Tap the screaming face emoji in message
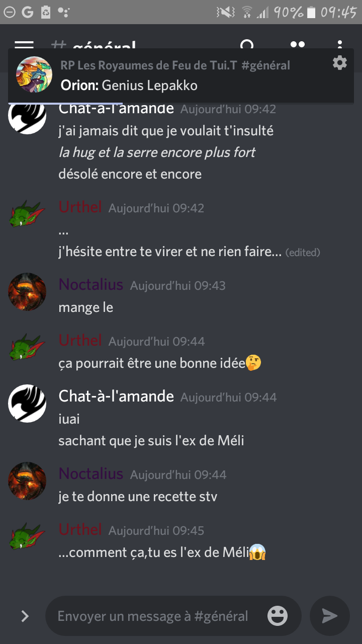362x644 pixels. (257, 553)
